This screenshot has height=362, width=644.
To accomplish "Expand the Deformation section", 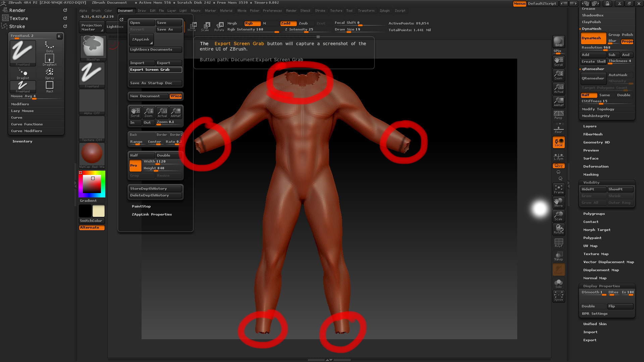I will click(596, 166).
